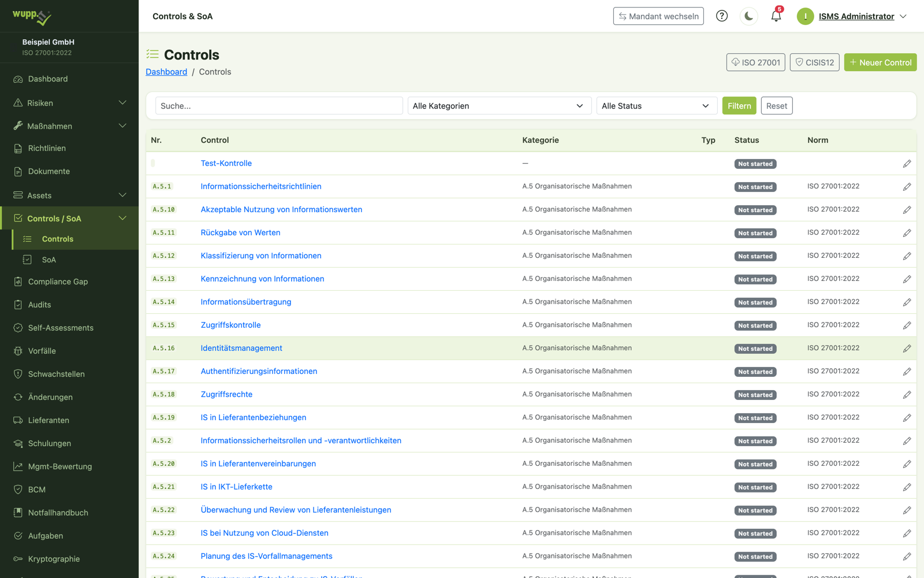Click edit pencil for A.5.10 row
Screen dimensions: 924x578
point(907,210)
